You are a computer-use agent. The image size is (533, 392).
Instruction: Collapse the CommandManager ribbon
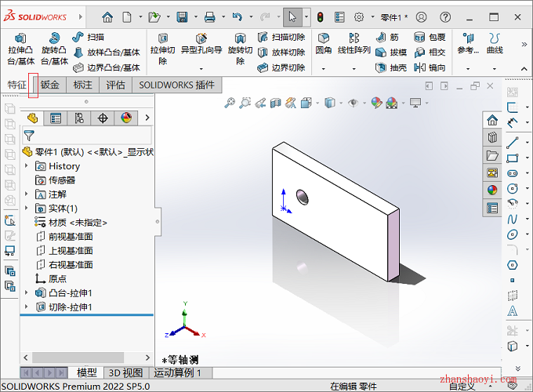[524, 69]
